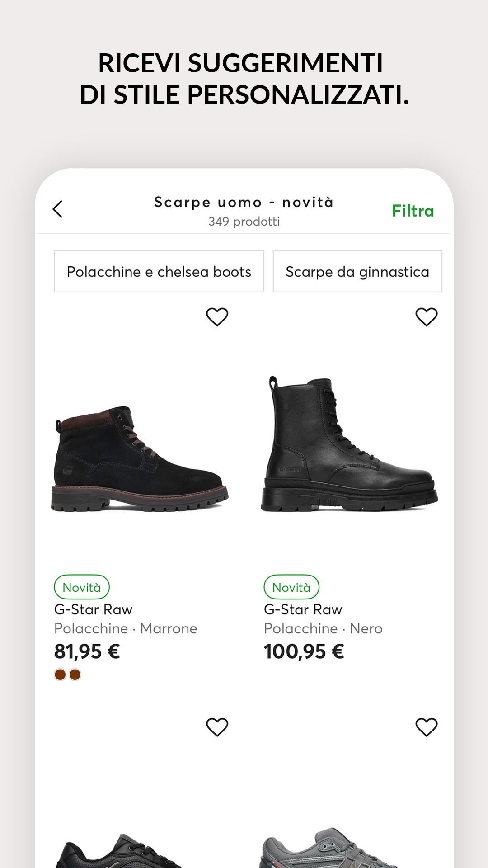Select Scarpe da ginnastica category

coord(357,272)
